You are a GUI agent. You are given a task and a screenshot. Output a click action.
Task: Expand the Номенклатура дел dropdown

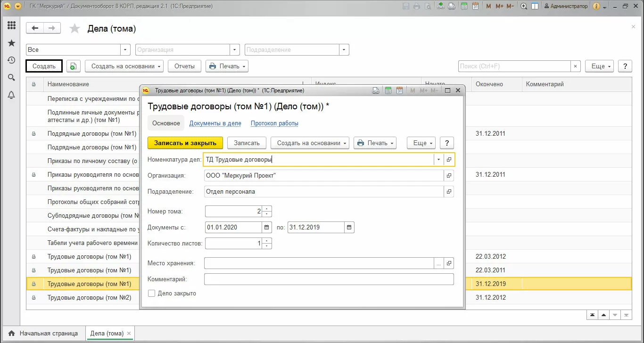[x=438, y=160]
